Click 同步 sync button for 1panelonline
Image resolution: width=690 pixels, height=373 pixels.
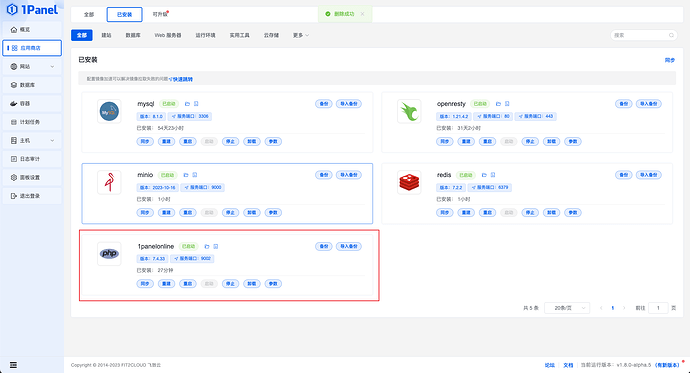(x=145, y=284)
